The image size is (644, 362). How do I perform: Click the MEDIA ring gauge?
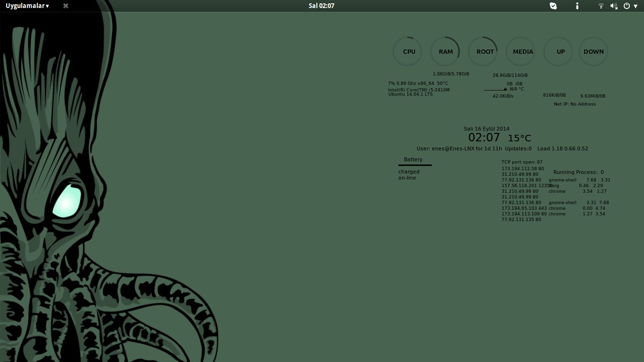point(521,51)
